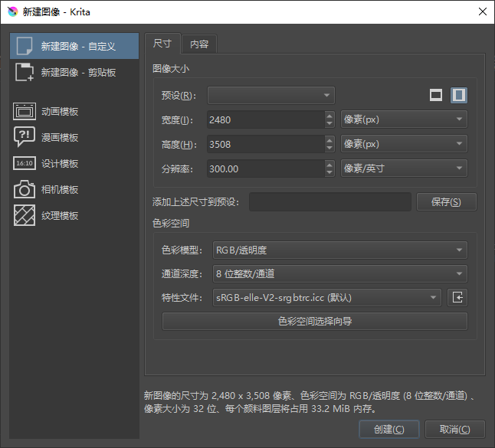Click the Krita logo in title bar

coord(11,11)
